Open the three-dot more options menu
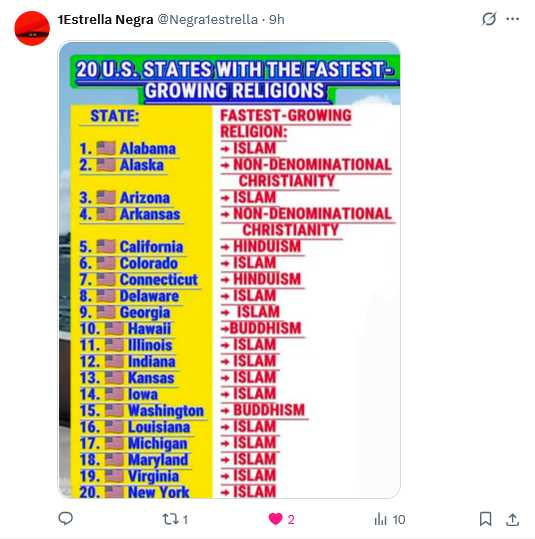 pos(512,19)
